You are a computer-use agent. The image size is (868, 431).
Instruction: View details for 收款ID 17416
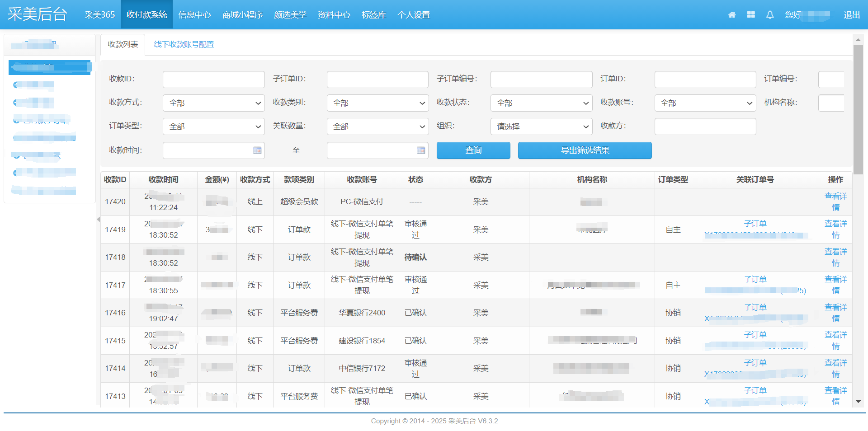[x=835, y=313]
